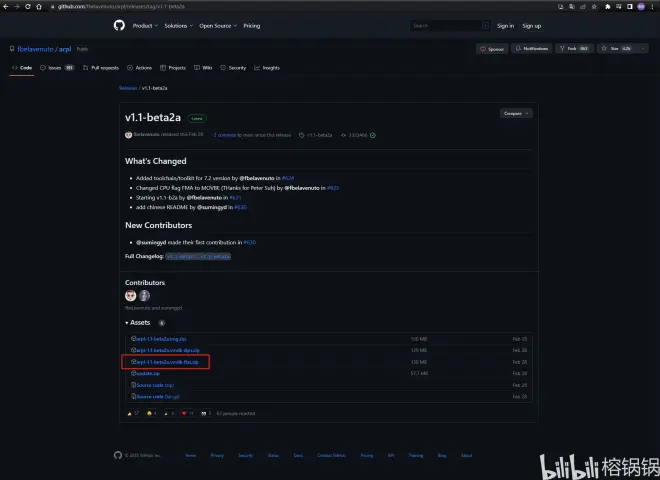The height and width of the screenshot is (480, 660).
Task: Open the browser profile avatar
Action: tap(641, 7)
